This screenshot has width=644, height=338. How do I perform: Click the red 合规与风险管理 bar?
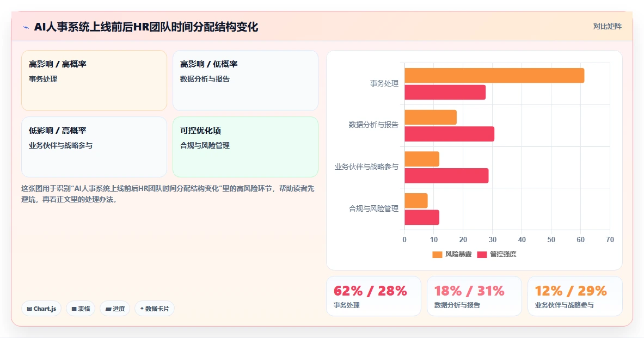tap(422, 217)
